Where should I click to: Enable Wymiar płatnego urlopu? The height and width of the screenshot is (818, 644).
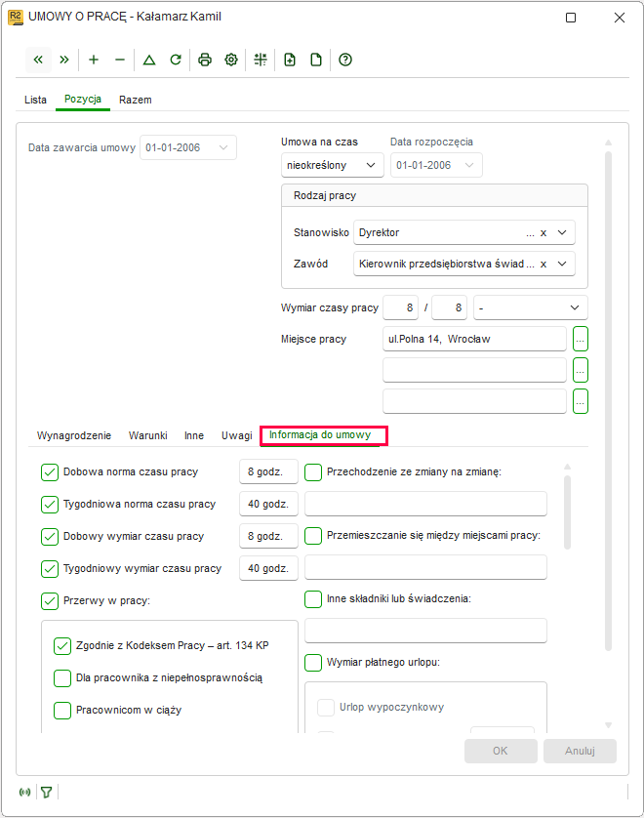(313, 663)
